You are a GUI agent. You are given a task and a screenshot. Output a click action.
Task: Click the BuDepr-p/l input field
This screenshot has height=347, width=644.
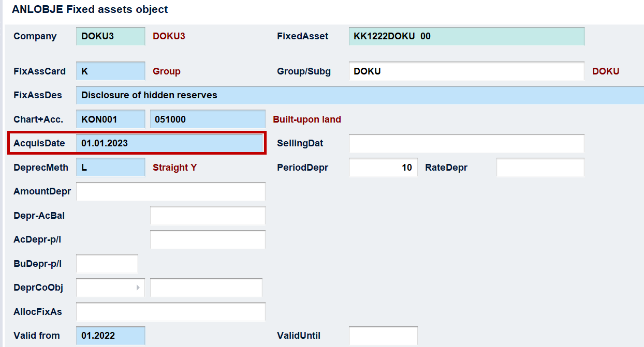[x=107, y=264]
